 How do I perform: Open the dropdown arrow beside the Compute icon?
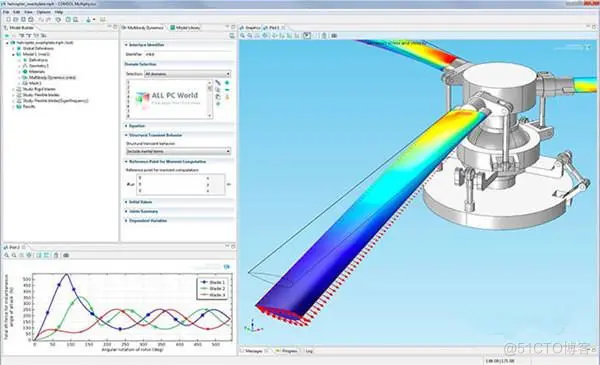coord(94,20)
